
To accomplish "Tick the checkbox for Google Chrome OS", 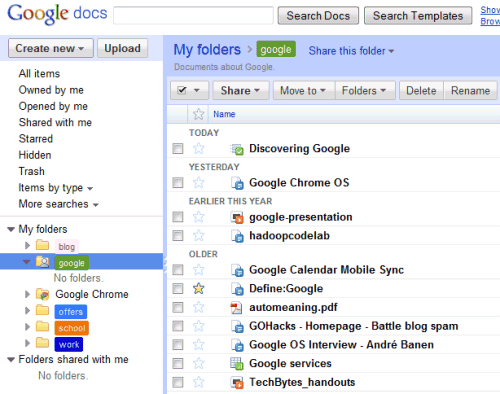I will pos(178,183).
